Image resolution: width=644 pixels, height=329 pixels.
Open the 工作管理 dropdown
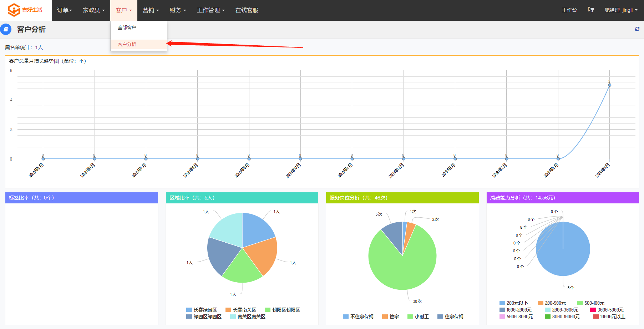tap(211, 10)
